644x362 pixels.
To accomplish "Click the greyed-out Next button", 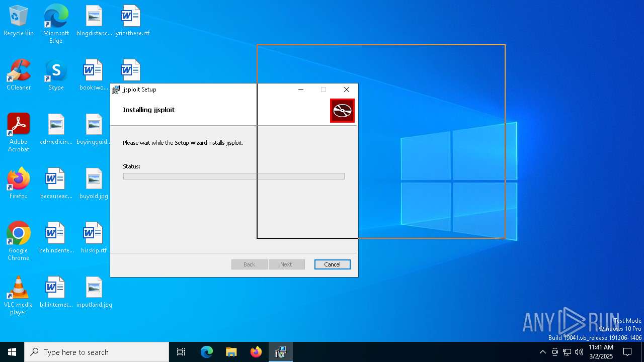I will click(x=286, y=264).
